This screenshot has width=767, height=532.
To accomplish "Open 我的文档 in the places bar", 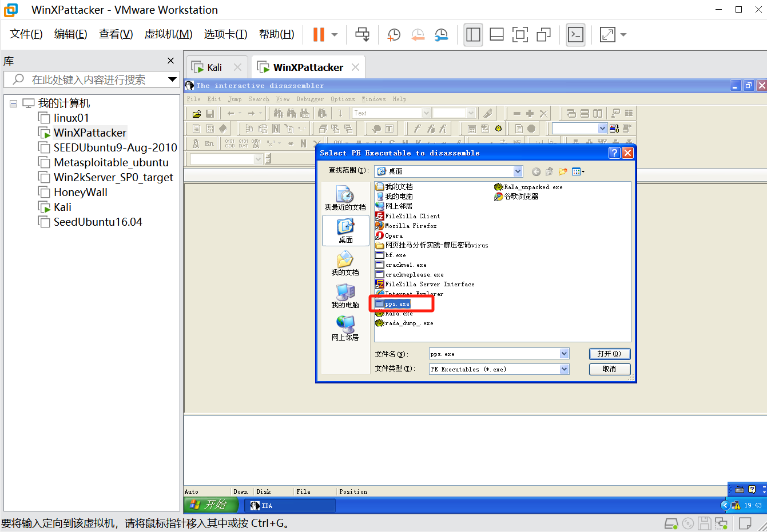I will click(x=345, y=263).
